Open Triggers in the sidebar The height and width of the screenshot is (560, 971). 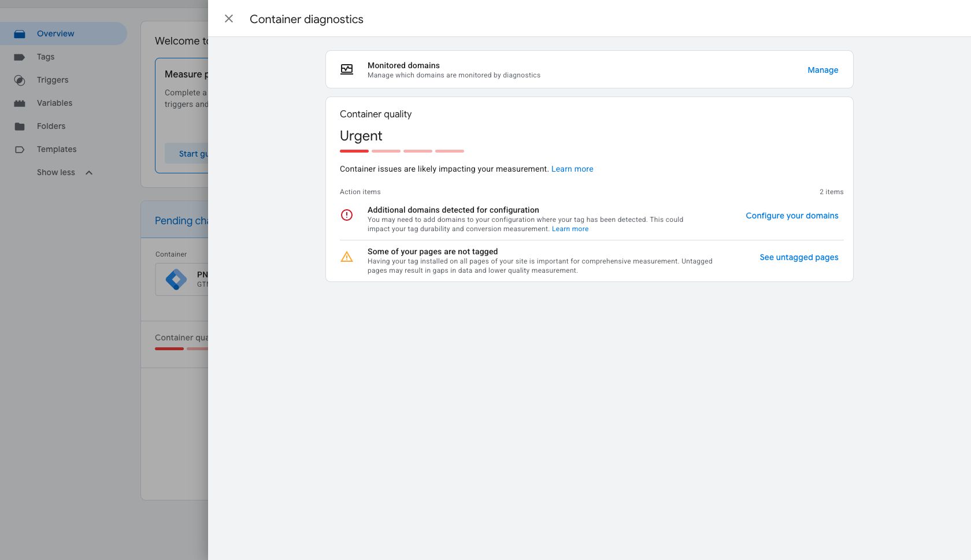coord(53,80)
